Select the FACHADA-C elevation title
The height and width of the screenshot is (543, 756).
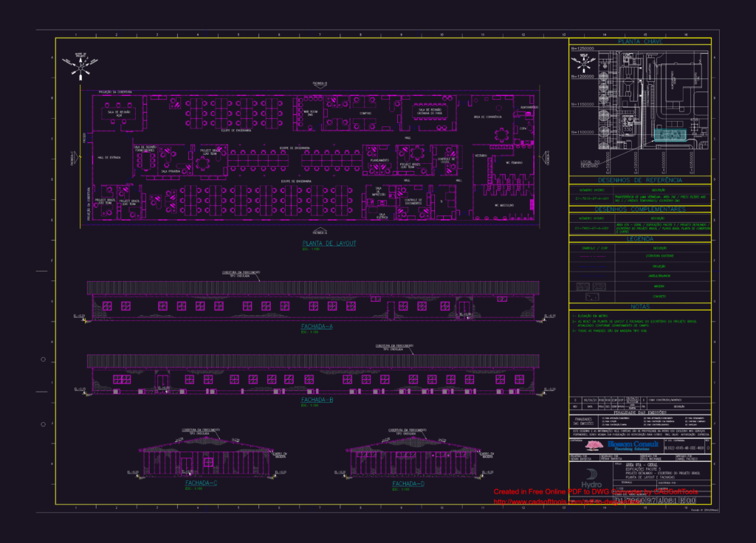pos(201,483)
